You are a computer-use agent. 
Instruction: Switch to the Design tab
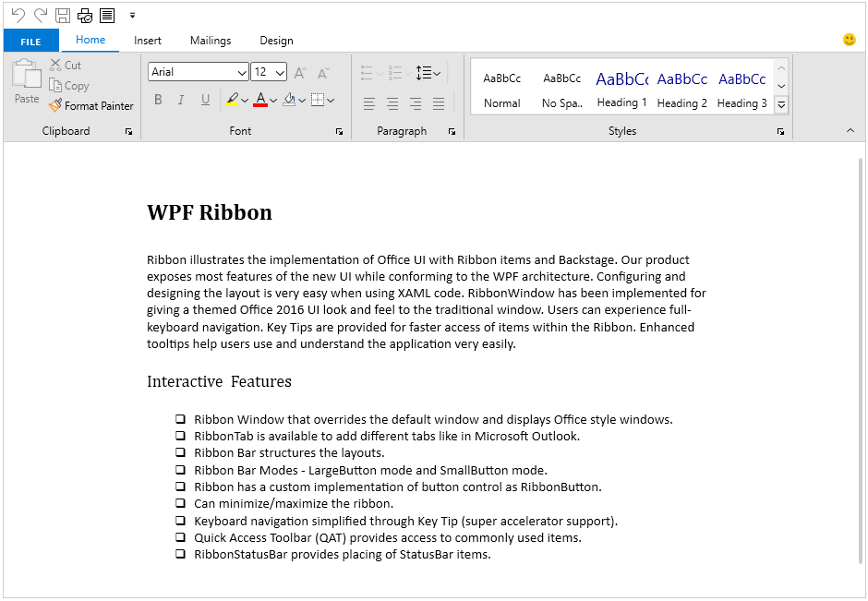pos(276,41)
